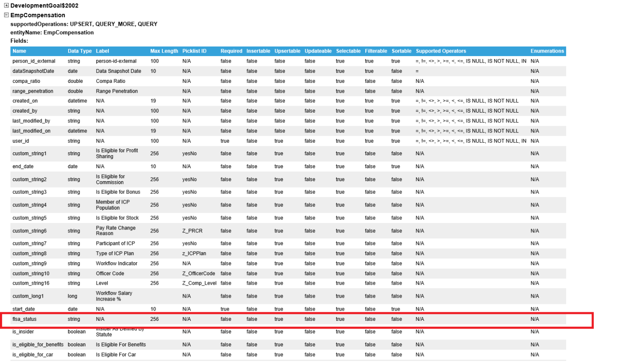Screen dimensions: 630x364
Task: Click the Z_OfficerCode picklist ID cell
Action: (x=199, y=273)
